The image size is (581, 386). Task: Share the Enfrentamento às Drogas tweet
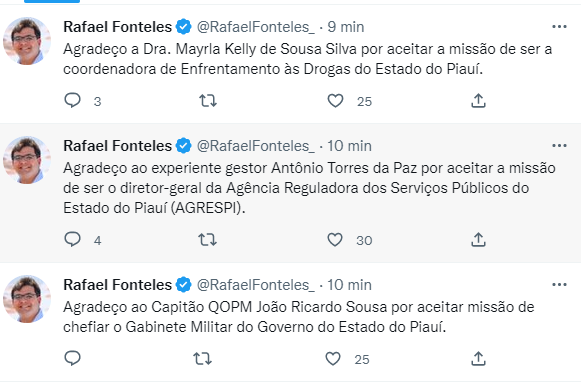478,100
